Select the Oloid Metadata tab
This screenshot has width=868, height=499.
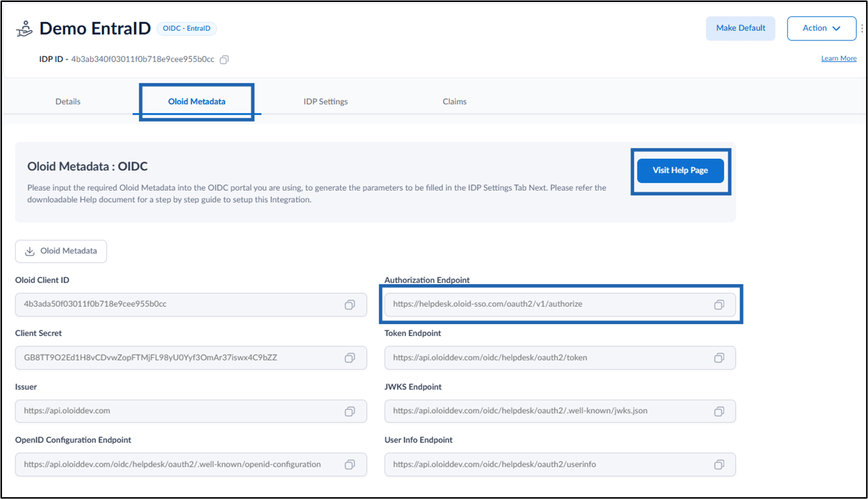197,102
